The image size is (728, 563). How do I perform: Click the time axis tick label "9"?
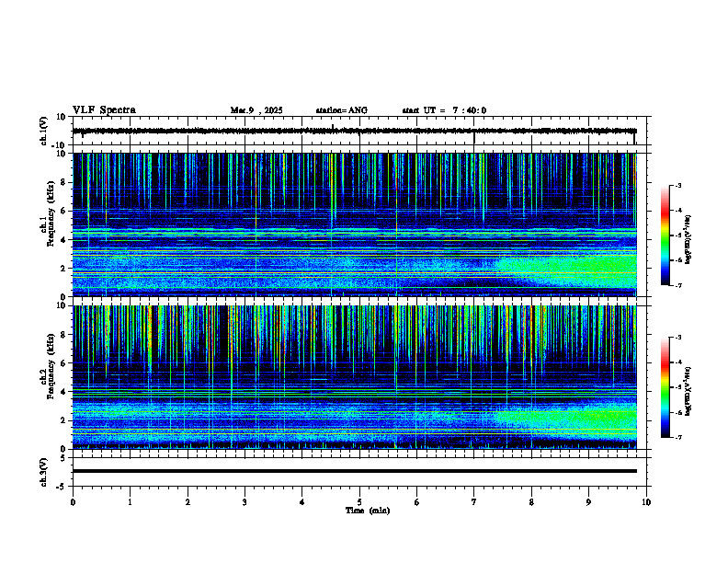[588, 502]
